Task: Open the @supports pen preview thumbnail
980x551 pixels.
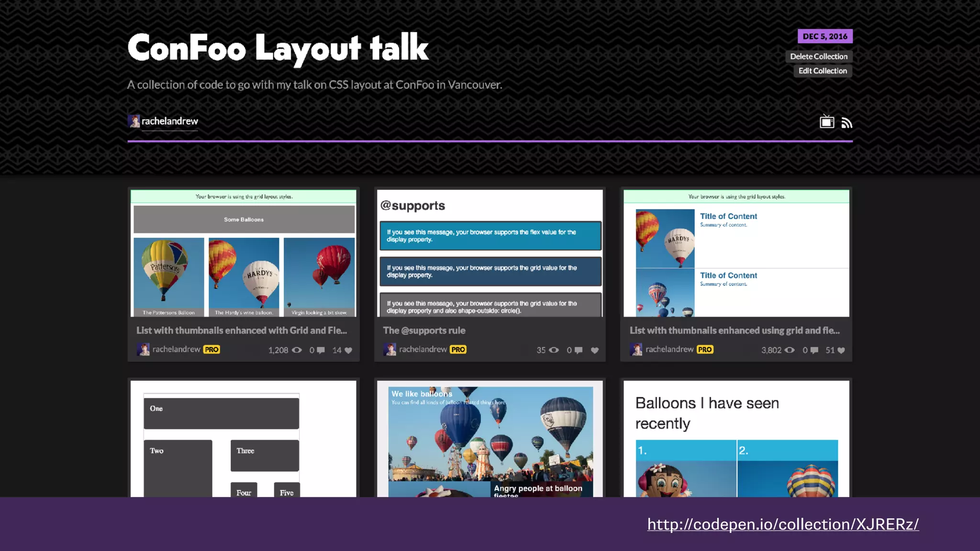Action: coord(490,253)
